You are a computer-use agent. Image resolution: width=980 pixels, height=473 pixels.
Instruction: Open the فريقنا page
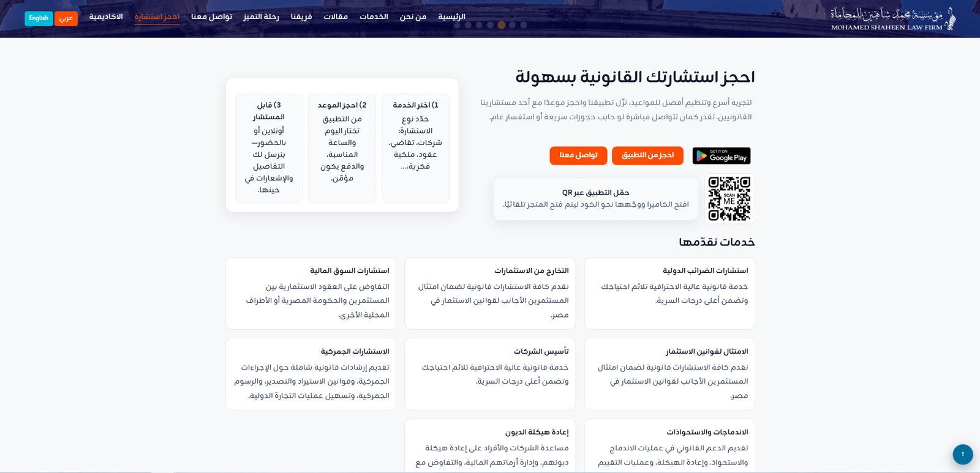[x=301, y=17]
